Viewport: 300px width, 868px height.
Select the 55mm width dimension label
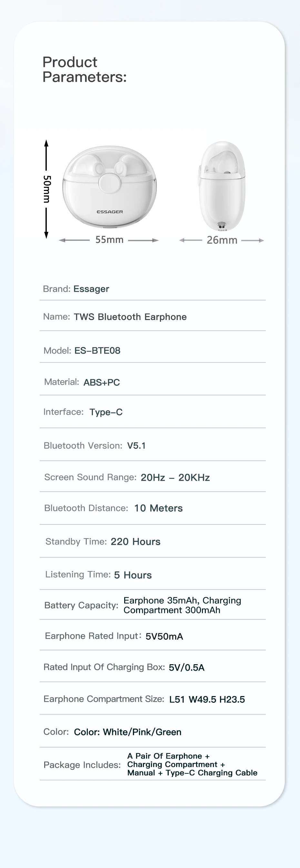pos(109,240)
